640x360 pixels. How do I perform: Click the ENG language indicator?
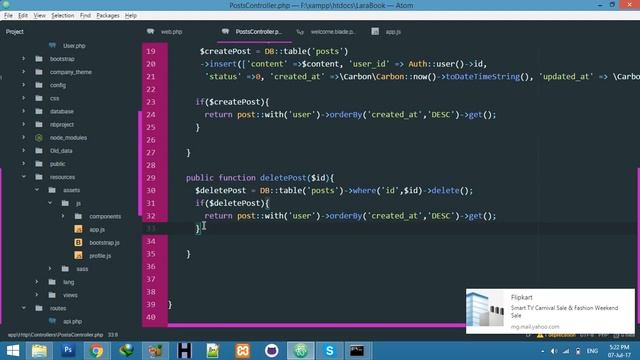pos(592,351)
